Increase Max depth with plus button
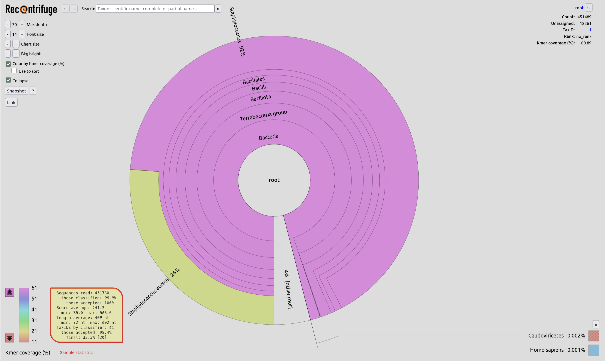 22,24
